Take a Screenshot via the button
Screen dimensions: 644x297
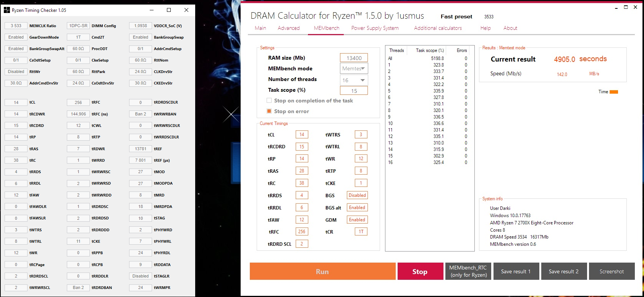[x=612, y=271]
